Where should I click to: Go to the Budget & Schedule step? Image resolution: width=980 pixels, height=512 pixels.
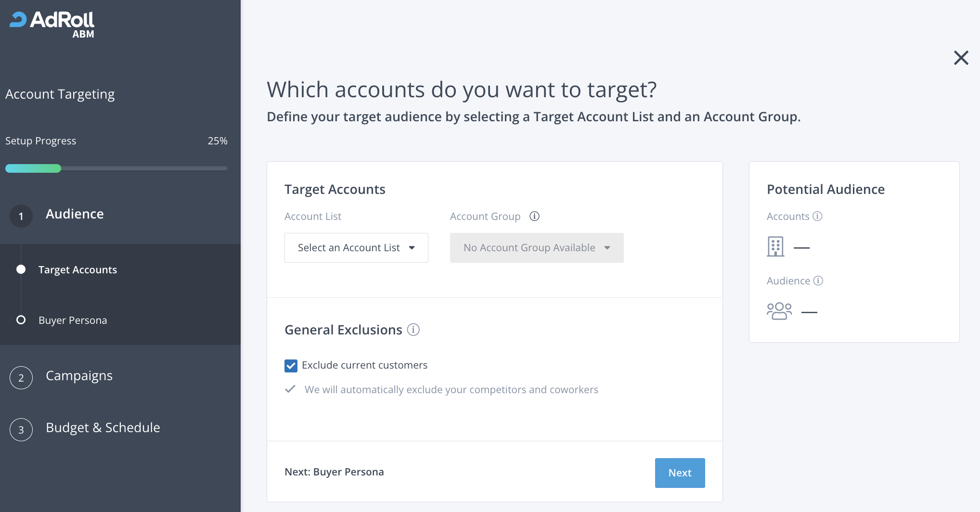[103, 428]
